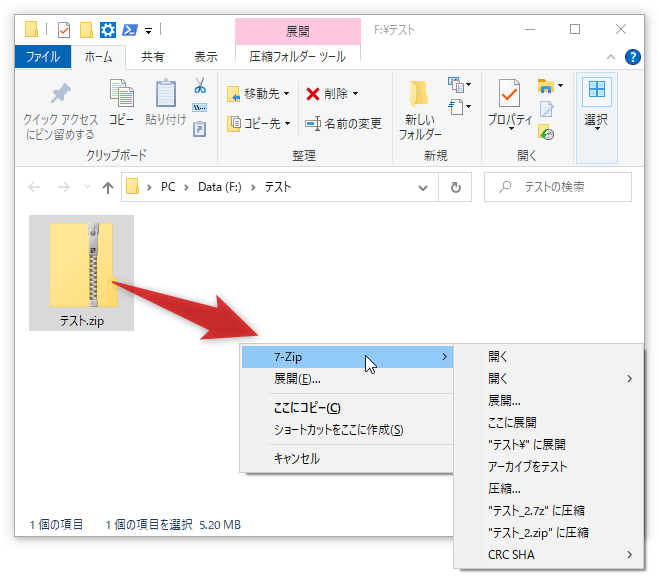Choose ここにコピー(C) menu entry
The image size is (658, 582).
pyautogui.click(x=347, y=407)
